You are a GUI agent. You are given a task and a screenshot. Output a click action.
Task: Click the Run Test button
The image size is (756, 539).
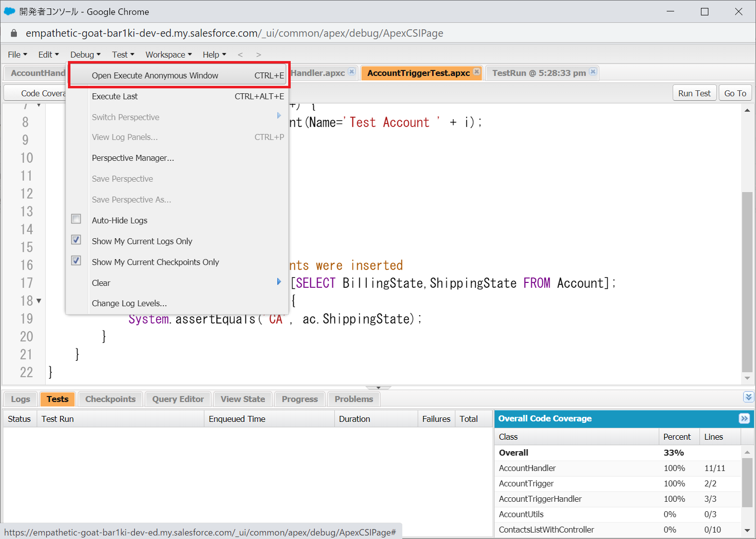click(694, 93)
